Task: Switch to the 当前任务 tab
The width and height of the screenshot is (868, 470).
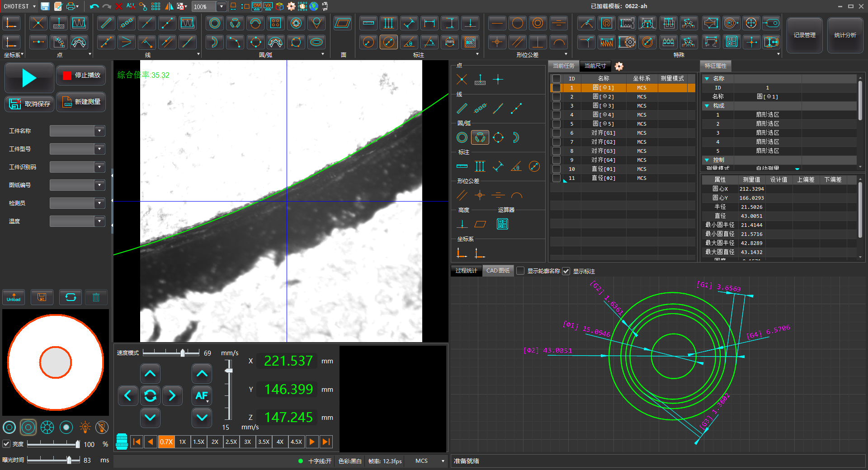Action: [x=563, y=66]
